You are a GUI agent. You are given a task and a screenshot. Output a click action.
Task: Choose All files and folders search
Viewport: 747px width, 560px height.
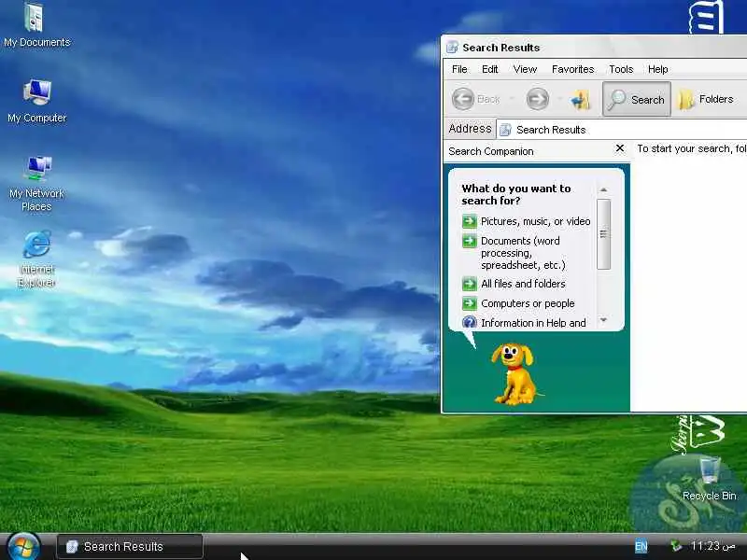click(x=523, y=284)
